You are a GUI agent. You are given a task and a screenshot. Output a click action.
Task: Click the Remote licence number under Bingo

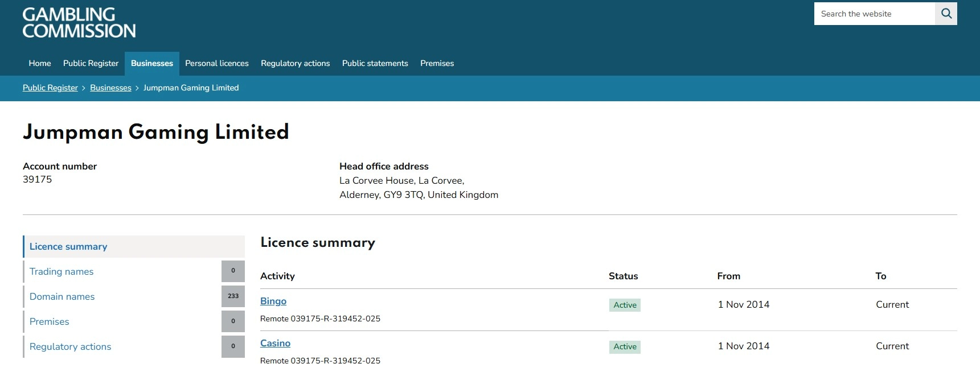[321, 319]
